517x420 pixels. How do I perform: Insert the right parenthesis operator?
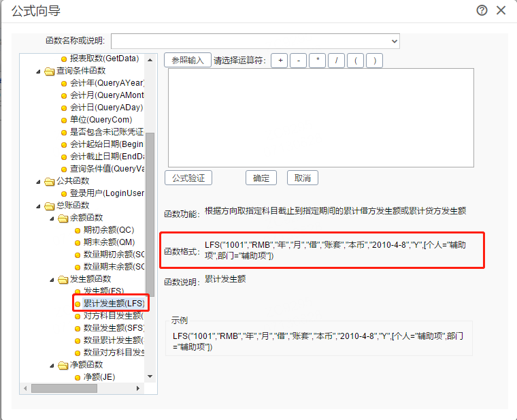(x=375, y=61)
